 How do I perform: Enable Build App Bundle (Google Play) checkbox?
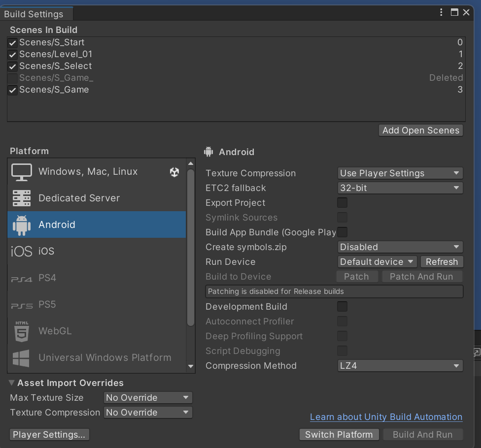(x=343, y=232)
